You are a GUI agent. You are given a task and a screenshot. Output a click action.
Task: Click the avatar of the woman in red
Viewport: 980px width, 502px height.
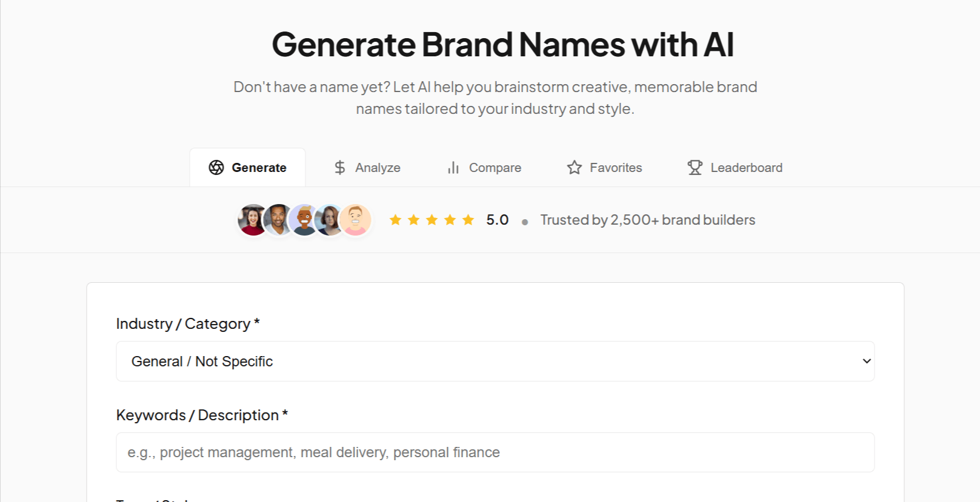tap(252, 220)
